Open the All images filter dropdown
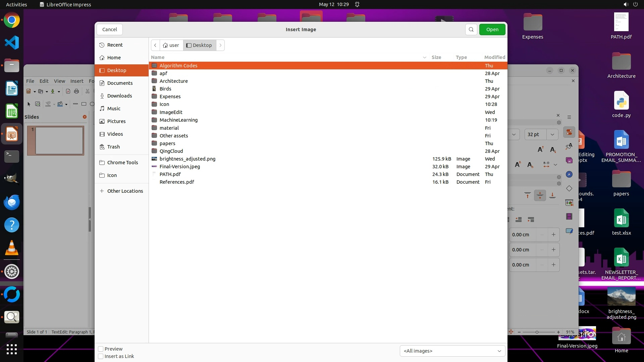Image resolution: width=644 pixels, height=362 pixels. [452, 351]
